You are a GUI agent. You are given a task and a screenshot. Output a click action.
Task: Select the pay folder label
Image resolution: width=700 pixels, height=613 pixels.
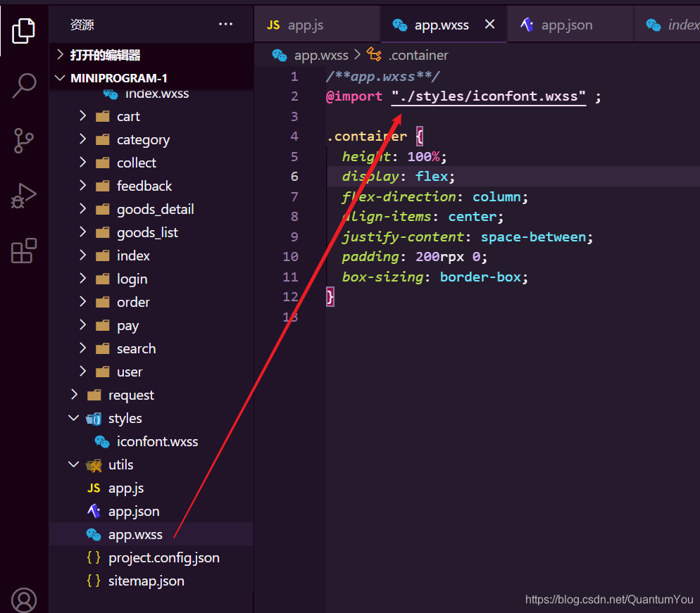point(127,326)
